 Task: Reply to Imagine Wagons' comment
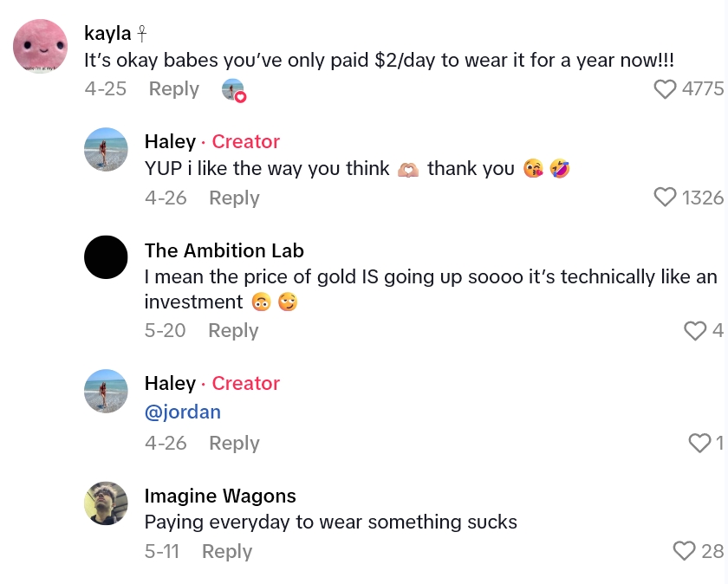pos(227,551)
